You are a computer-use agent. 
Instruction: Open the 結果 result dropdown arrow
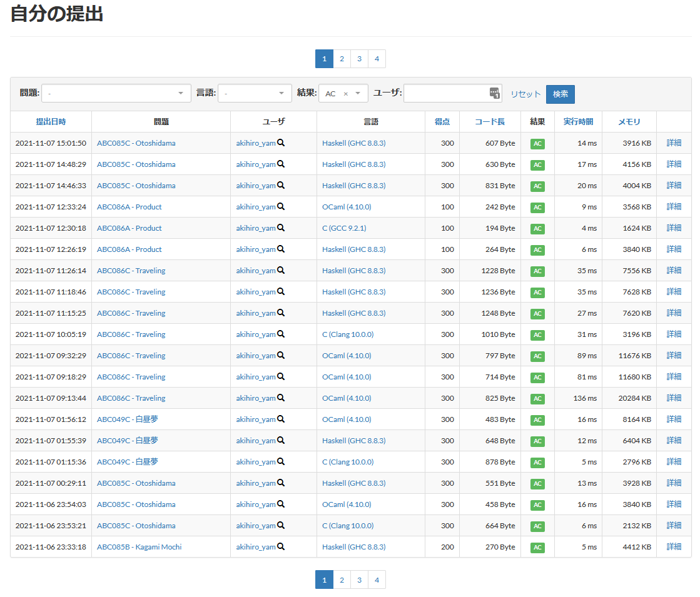pyautogui.click(x=358, y=94)
